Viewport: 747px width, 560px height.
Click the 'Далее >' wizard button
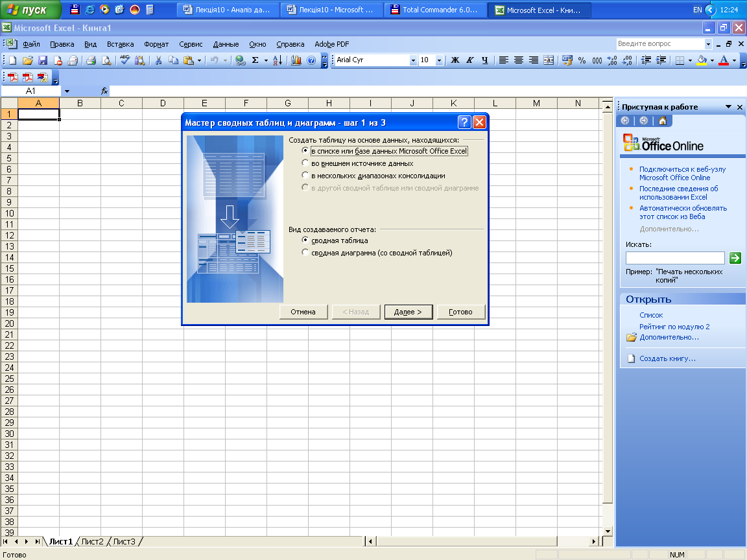(409, 312)
